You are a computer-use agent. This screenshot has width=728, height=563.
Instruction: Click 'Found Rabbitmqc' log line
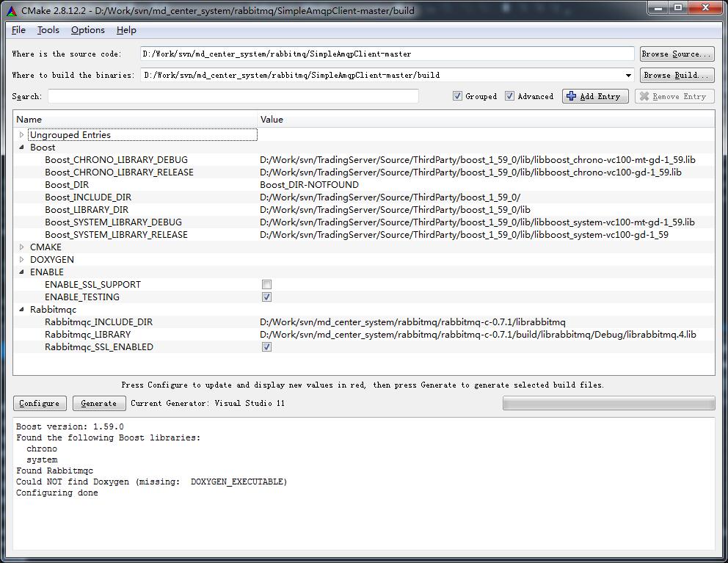tap(54, 471)
